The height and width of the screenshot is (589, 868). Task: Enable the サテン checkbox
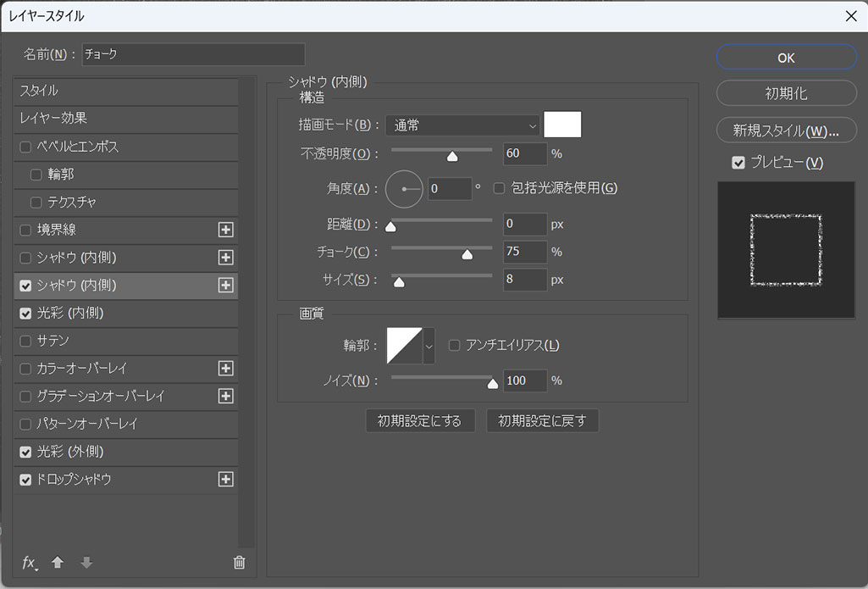(25, 341)
